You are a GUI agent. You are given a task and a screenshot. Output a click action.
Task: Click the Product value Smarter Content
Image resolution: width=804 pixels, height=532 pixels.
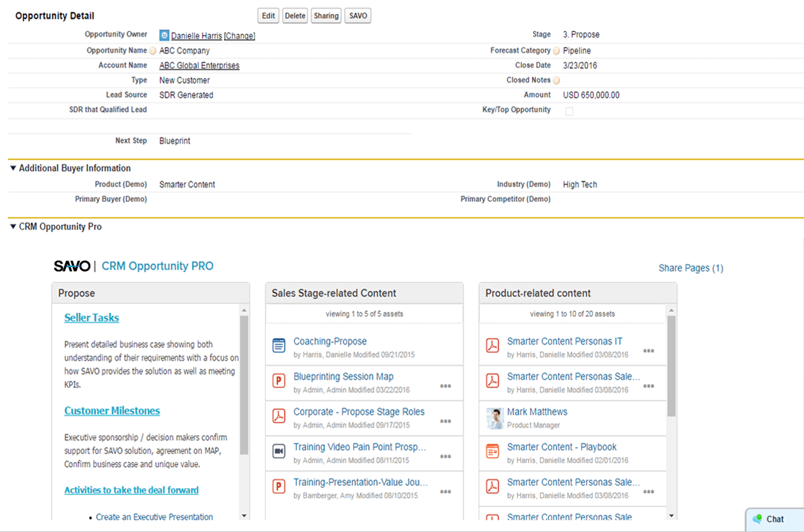[187, 184]
